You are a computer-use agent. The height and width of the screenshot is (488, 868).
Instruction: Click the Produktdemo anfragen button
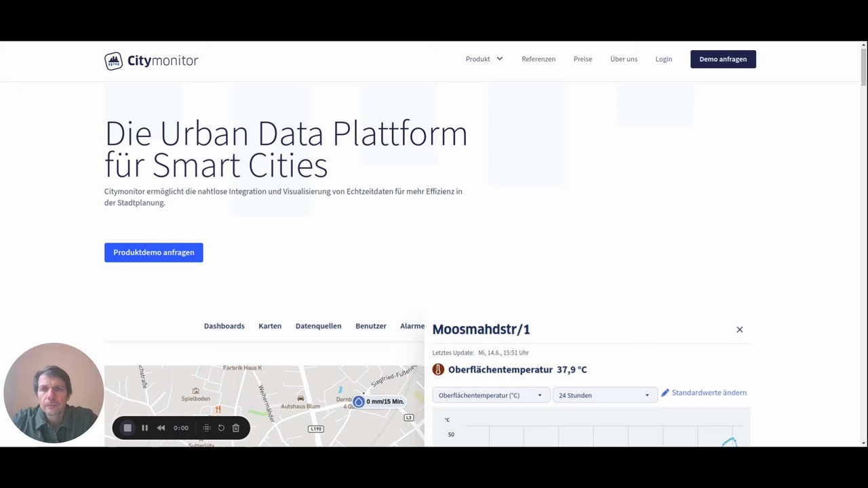point(153,252)
